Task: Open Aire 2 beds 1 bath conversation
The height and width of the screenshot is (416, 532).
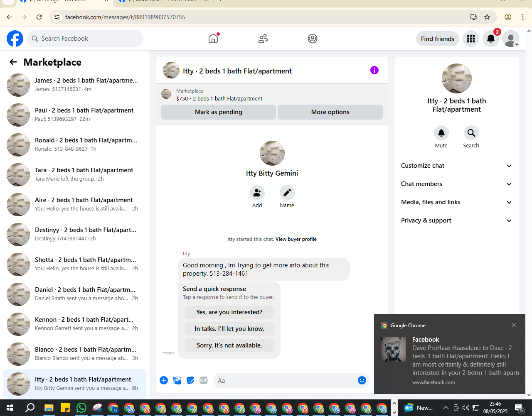Action: click(x=75, y=204)
